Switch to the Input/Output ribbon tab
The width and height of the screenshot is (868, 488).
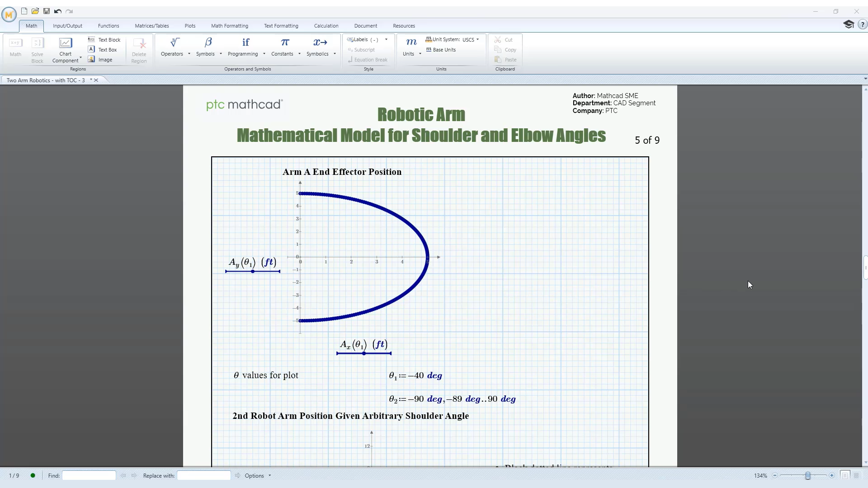[67, 26]
